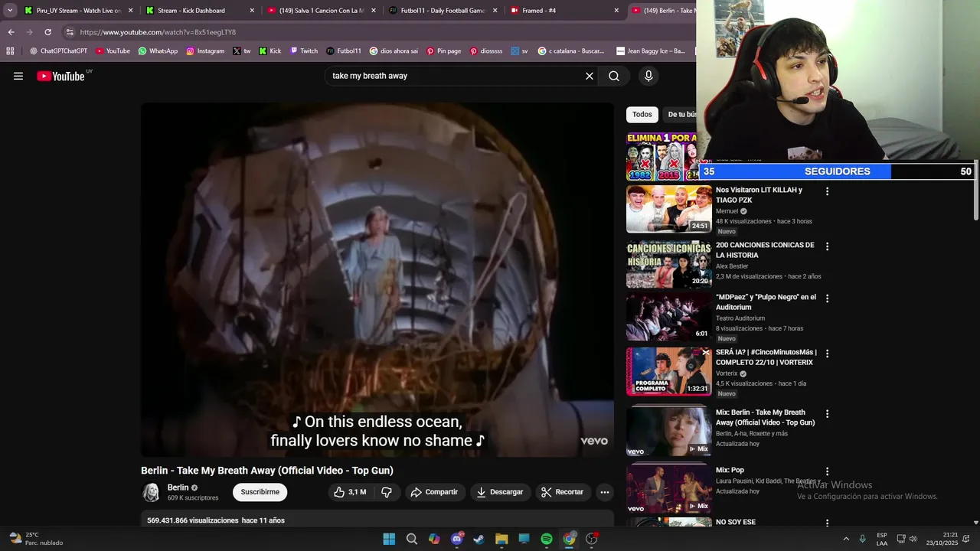980x551 pixels.
Task: Open the 200 CANCIONES ICONICAS thumbnail
Action: [668, 264]
